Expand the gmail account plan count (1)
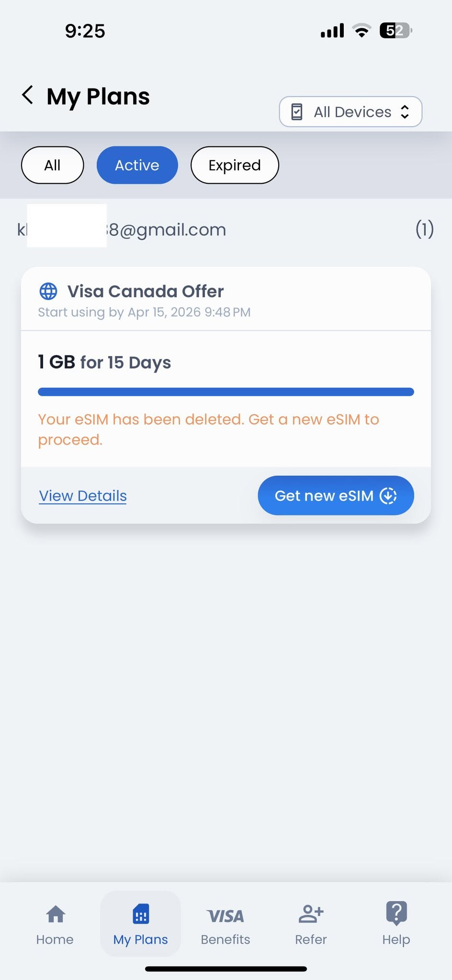452x980 pixels. click(424, 229)
